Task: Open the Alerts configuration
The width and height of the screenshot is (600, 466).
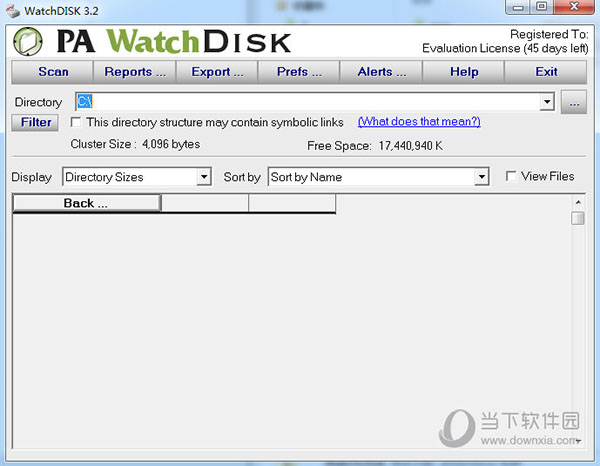Action: tap(381, 72)
